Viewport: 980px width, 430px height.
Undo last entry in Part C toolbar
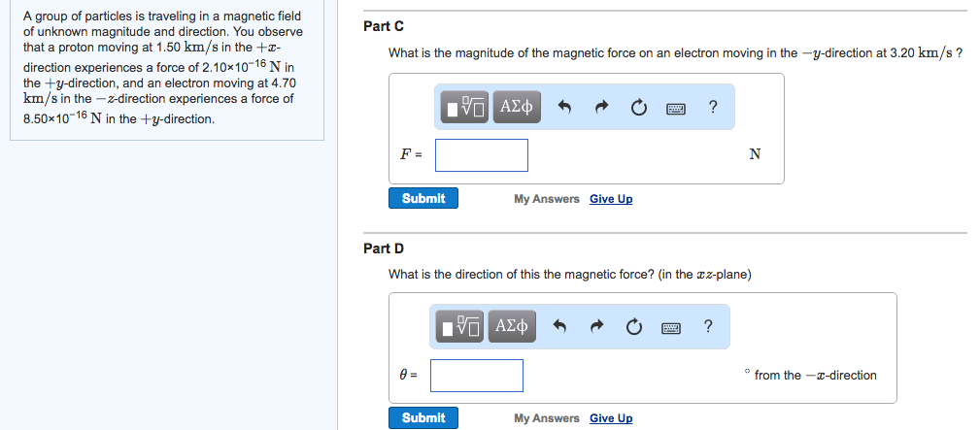tap(564, 108)
